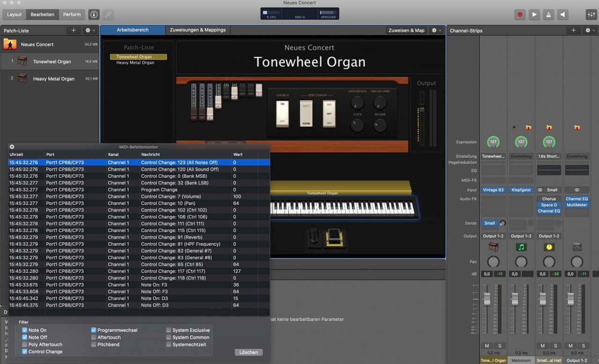Open the Arbeitsbereich tab
The height and width of the screenshot is (364, 599).
[x=133, y=30]
